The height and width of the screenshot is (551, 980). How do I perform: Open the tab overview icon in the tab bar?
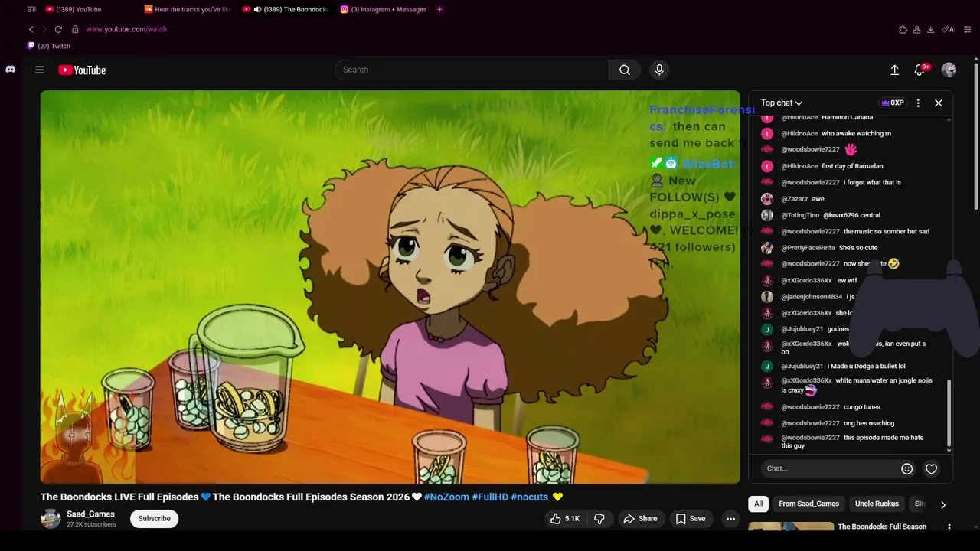(x=31, y=9)
